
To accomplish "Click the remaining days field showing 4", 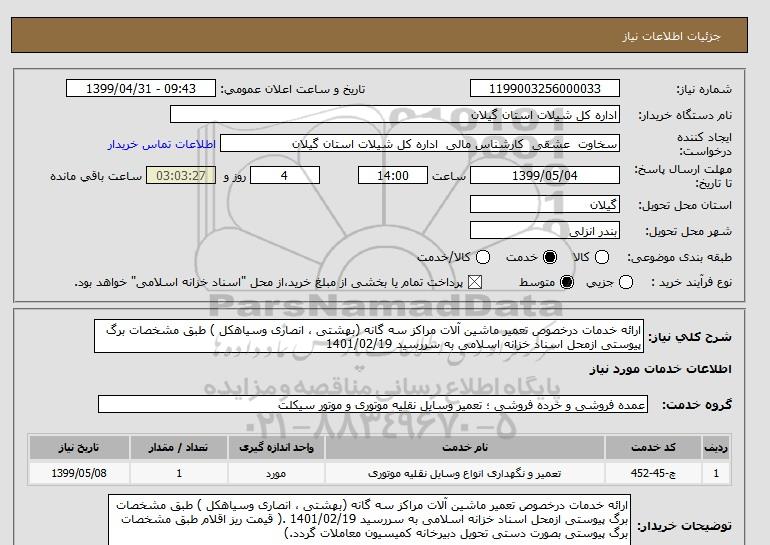I will 285,175.
